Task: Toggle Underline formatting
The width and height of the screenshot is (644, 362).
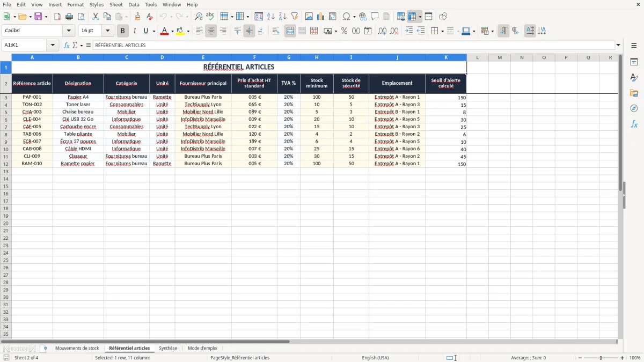Action: tap(145, 31)
